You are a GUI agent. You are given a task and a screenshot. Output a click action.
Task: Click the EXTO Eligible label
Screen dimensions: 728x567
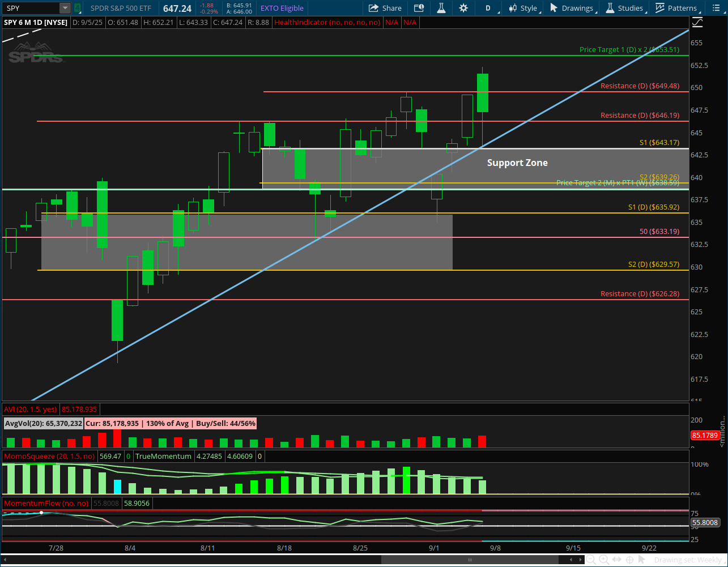[x=282, y=8]
